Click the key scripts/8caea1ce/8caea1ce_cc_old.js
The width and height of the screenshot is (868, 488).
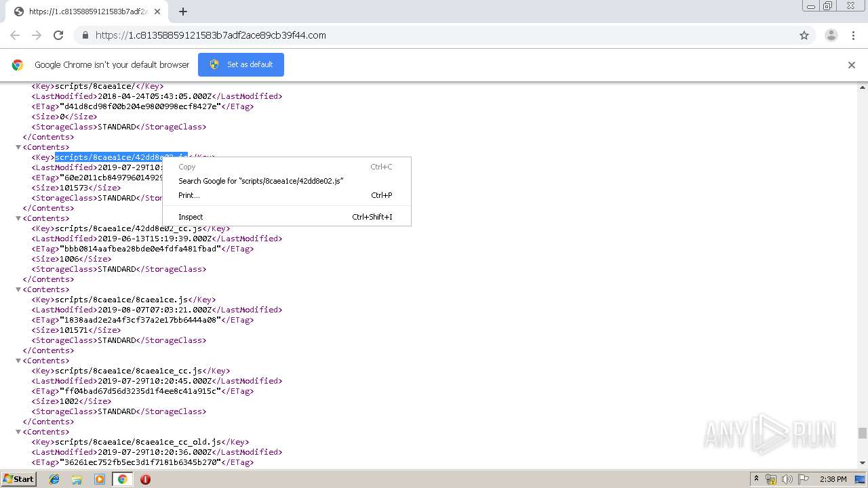138,442
